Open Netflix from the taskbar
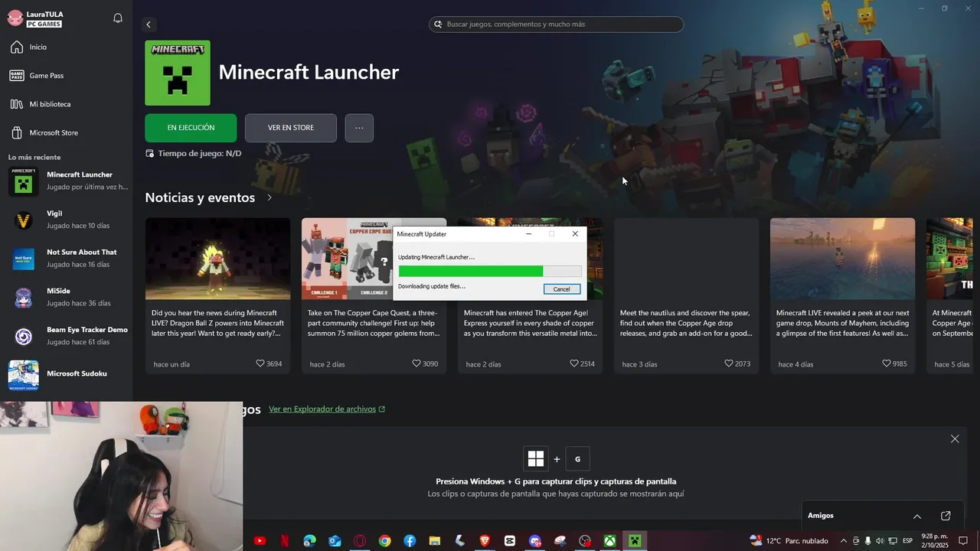This screenshot has width=980, height=551. [x=285, y=541]
